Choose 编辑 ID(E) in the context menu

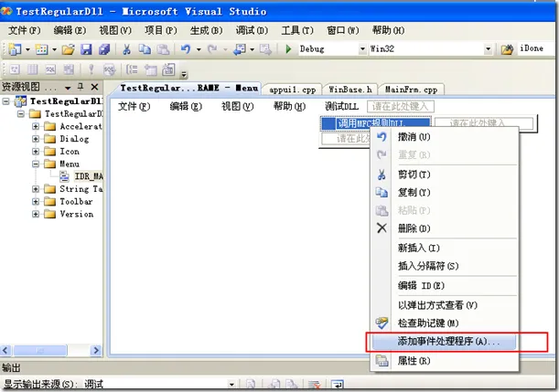point(444,285)
